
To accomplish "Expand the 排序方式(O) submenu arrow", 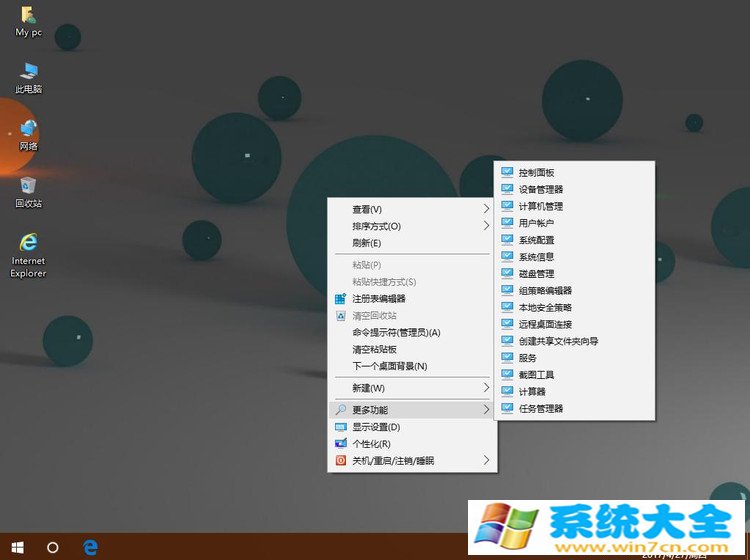I will [x=486, y=226].
